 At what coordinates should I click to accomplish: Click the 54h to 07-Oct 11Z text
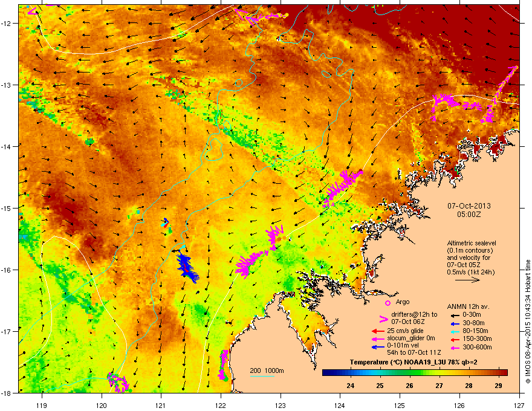point(414,352)
